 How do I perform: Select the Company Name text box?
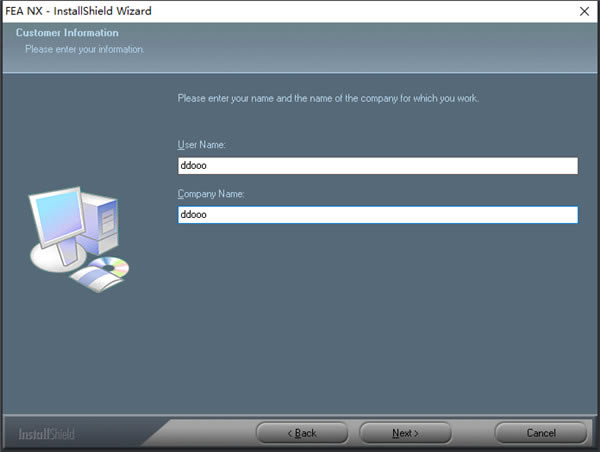click(377, 215)
